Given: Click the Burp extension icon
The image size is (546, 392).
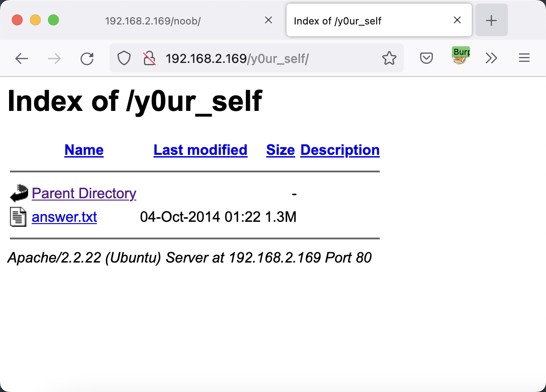Looking at the screenshot, I should point(460,57).
